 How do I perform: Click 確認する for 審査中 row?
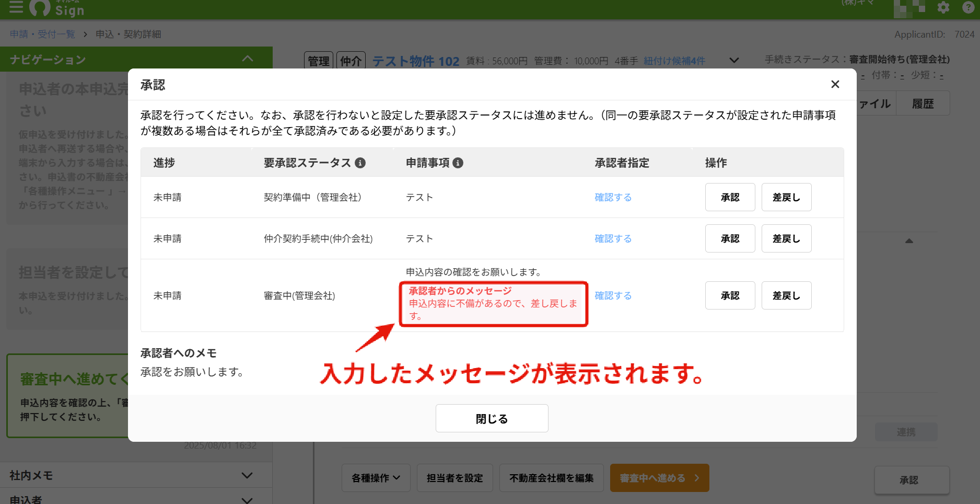[x=613, y=295]
